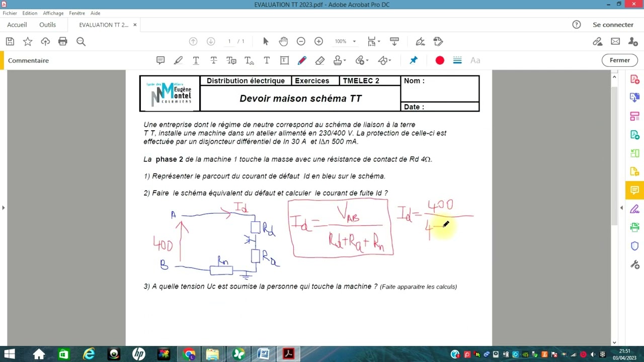Open the Drawing shapes dropdown
Viewport: 644px width, 362px height.
click(x=385, y=60)
